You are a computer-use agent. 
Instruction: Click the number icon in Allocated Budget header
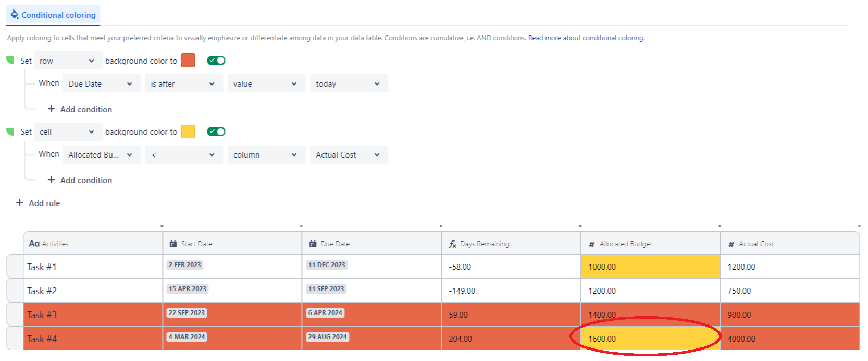(591, 244)
